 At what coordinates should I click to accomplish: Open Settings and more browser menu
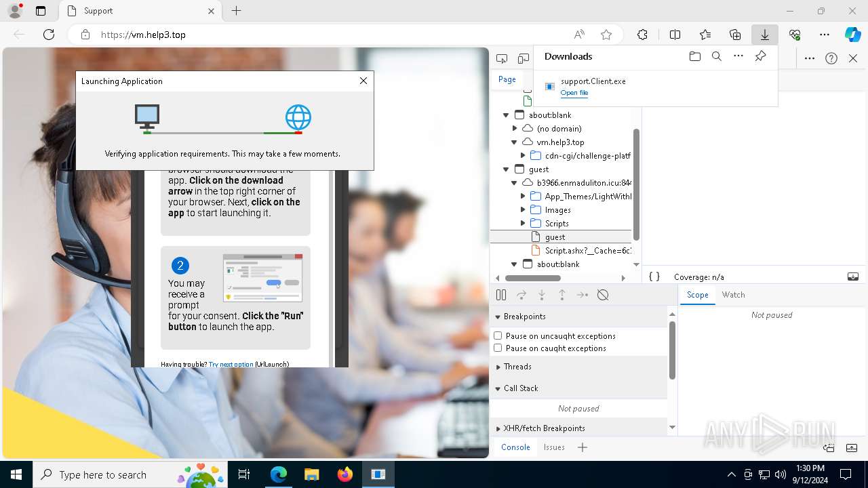pyautogui.click(x=825, y=35)
